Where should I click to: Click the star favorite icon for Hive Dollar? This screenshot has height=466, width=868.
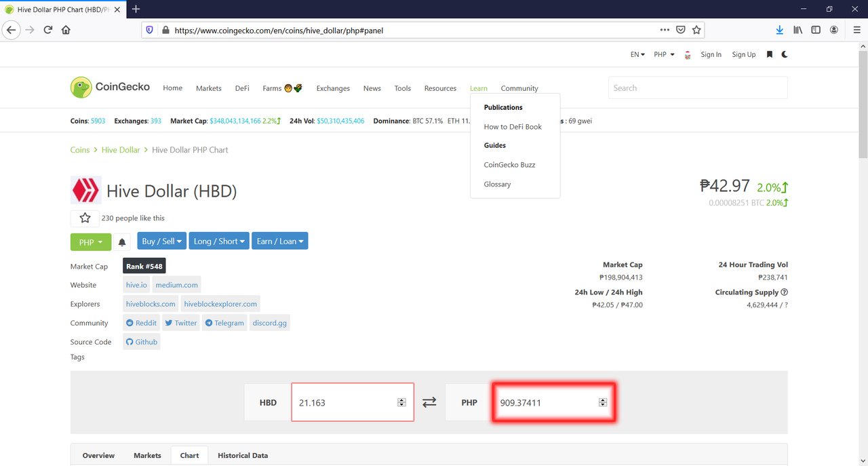pos(85,218)
